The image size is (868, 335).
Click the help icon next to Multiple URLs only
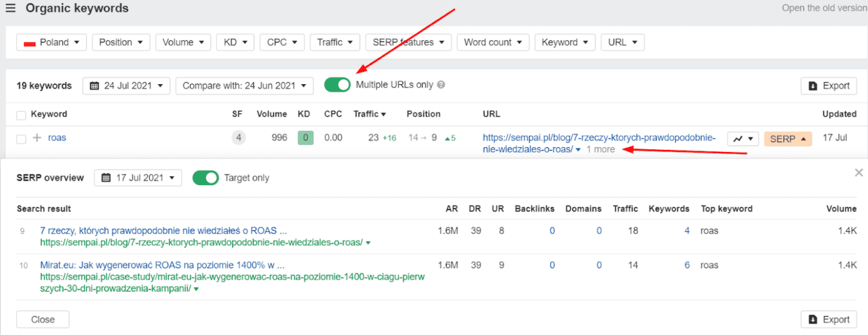pos(441,85)
